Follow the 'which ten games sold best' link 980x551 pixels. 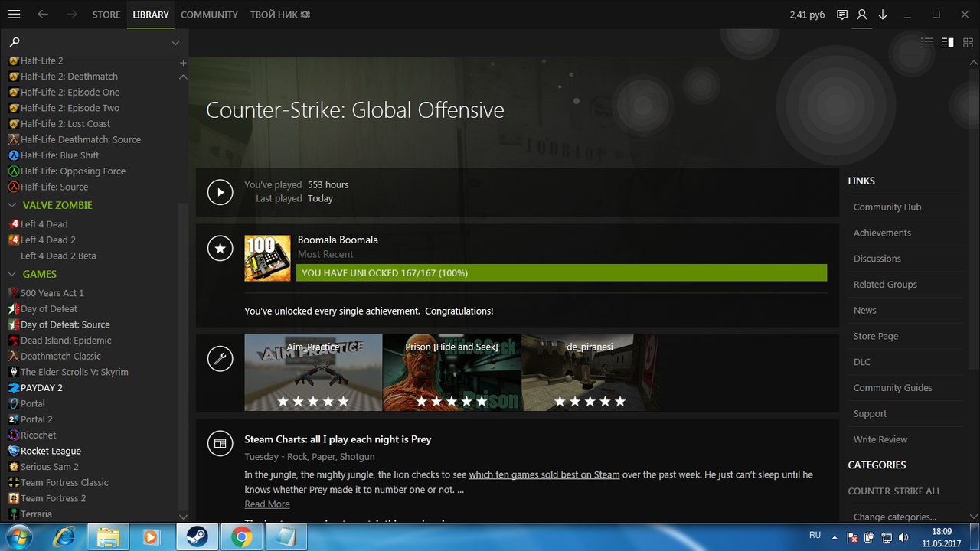point(544,474)
